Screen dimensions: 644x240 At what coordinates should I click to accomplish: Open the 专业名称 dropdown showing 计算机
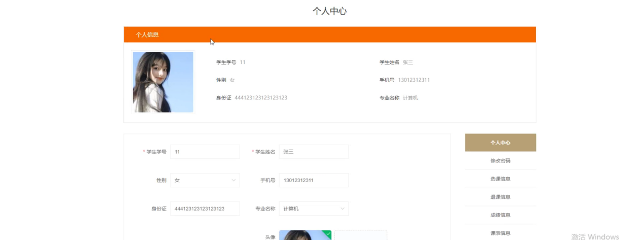click(x=314, y=209)
